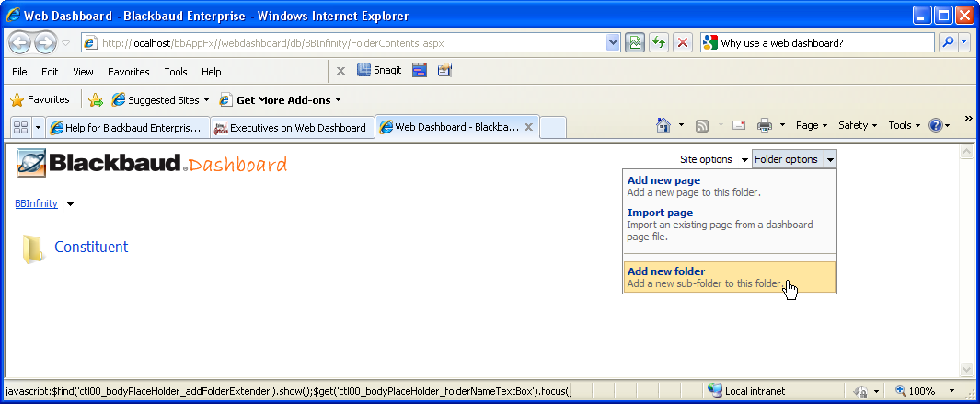Expand the Print dropdown arrow
Image resolution: width=980 pixels, height=404 pixels.
(x=782, y=126)
